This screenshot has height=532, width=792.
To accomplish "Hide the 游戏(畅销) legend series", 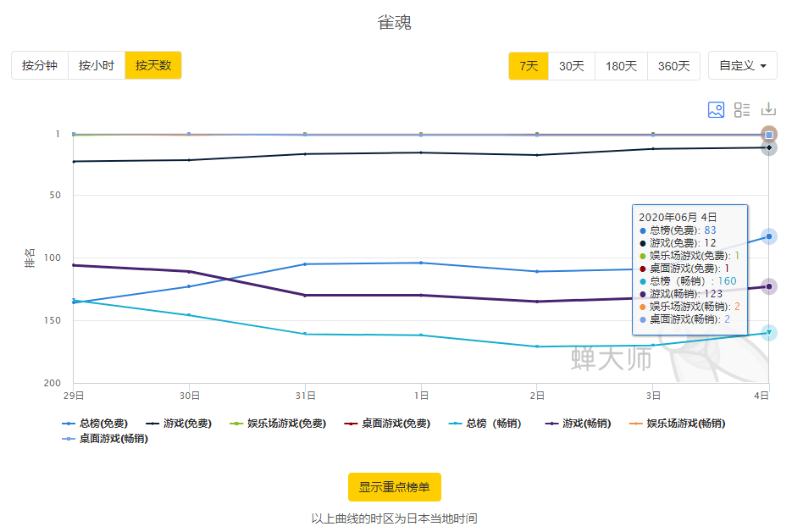I will 578,424.
